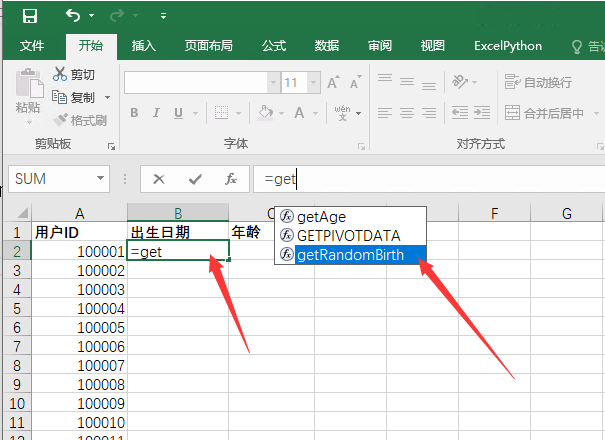The height and width of the screenshot is (440, 605).
Task: Click the 复制 copy button
Action: click(73, 97)
